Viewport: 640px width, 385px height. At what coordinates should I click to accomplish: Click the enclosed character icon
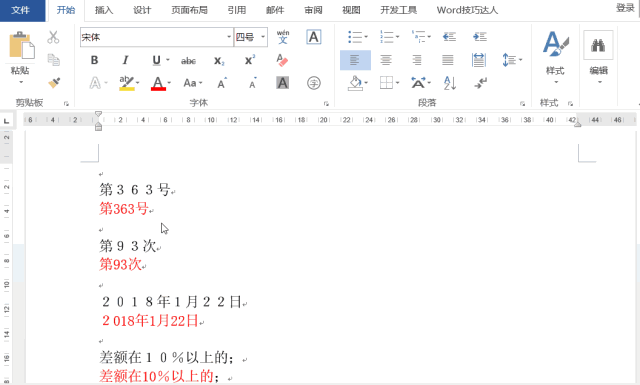tap(313, 83)
